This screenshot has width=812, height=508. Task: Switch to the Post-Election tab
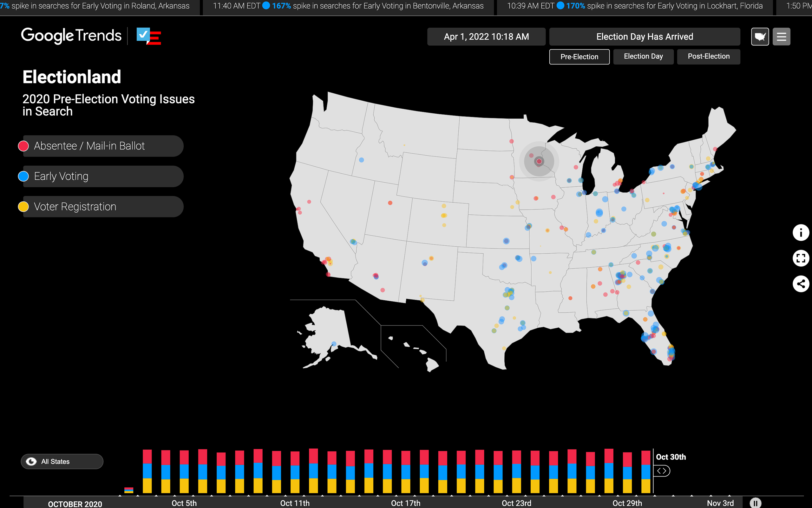point(708,57)
